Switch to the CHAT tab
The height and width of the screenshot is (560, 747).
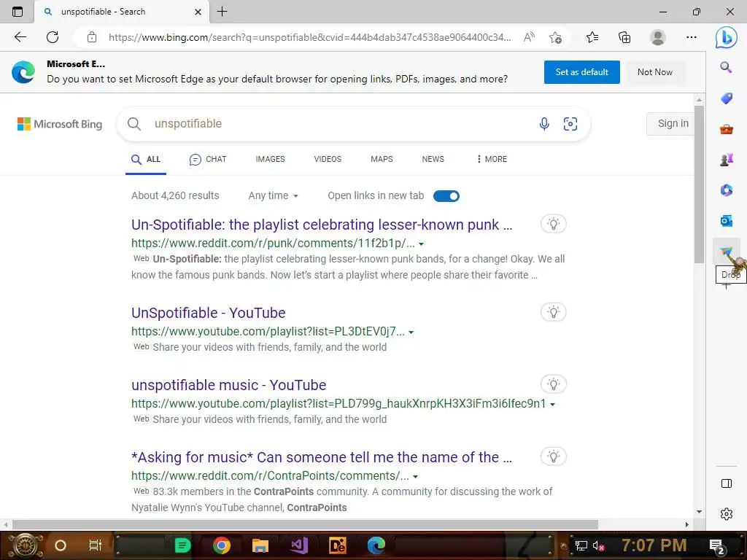208,159
